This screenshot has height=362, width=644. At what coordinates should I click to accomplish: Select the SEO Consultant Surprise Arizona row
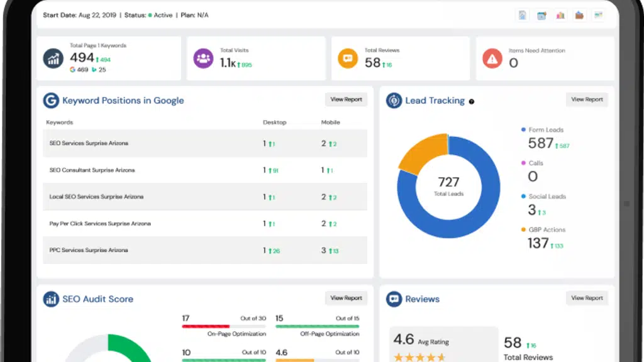205,170
